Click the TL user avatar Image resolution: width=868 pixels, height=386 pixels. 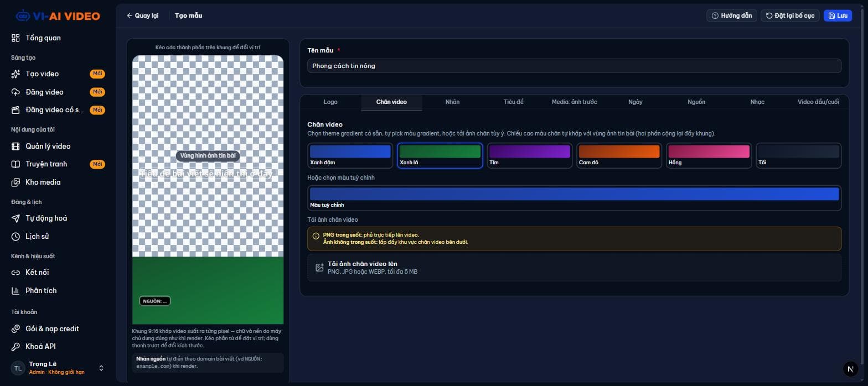pos(18,368)
